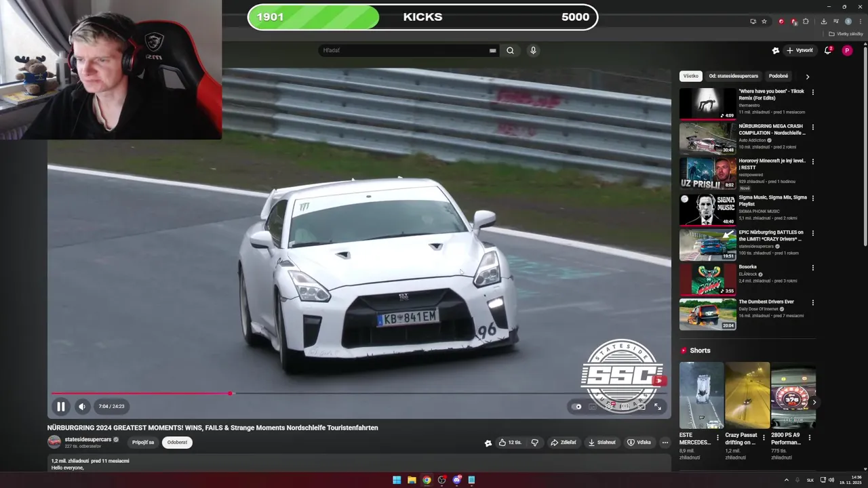868x488 pixels.
Task: Open the on-screen keyboard icon in search
Action: pyautogui.click(x=493, y=50)
